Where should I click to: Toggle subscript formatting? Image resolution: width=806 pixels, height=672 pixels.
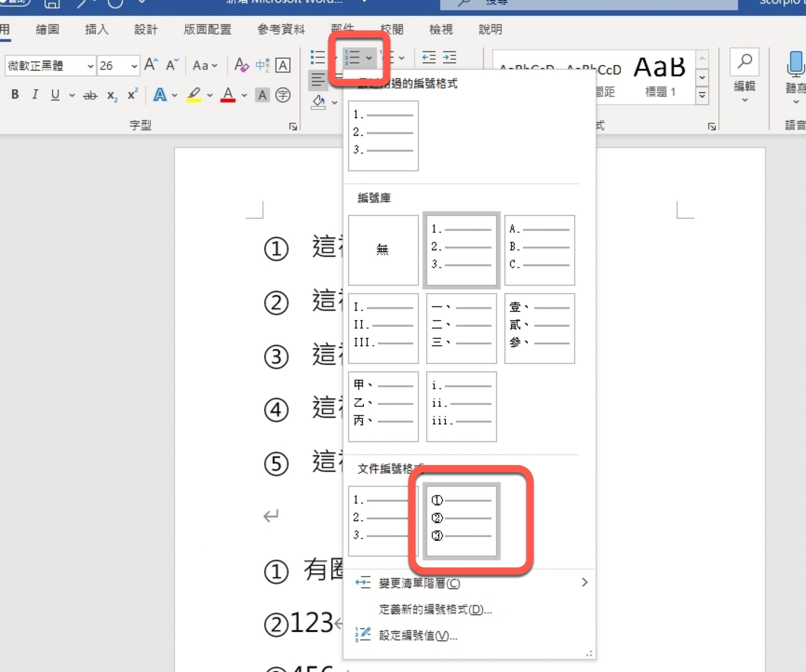pos(112,95)
